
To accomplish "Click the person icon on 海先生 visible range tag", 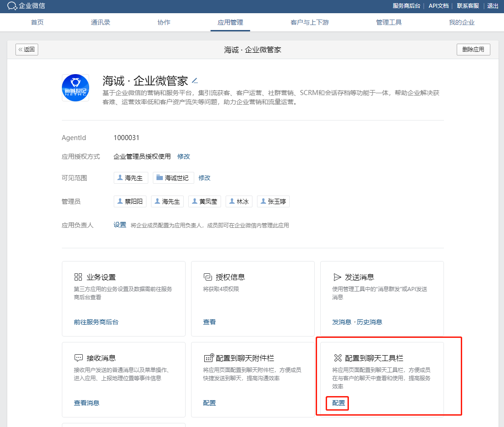I will click(x=120, y=177).
